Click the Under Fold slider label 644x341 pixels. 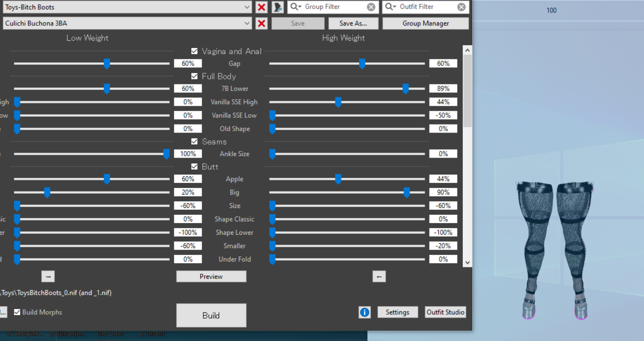pos(235,259)
